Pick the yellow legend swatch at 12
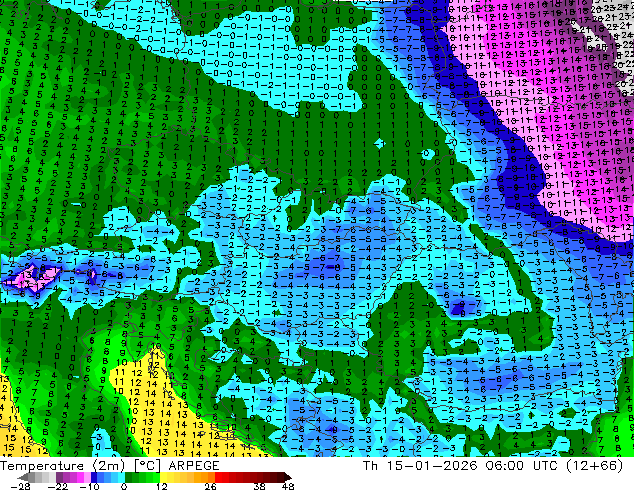 pyautogui.click(x=164, y=477)
